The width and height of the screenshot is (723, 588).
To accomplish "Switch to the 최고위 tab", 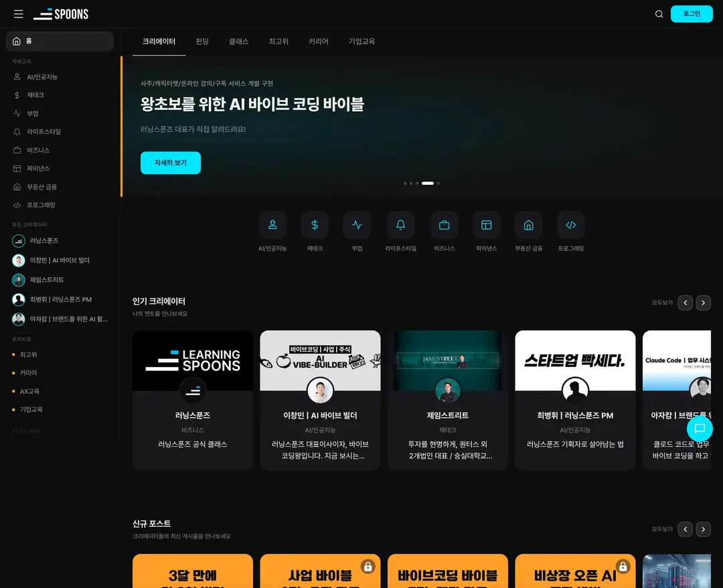I will [278, 42].
